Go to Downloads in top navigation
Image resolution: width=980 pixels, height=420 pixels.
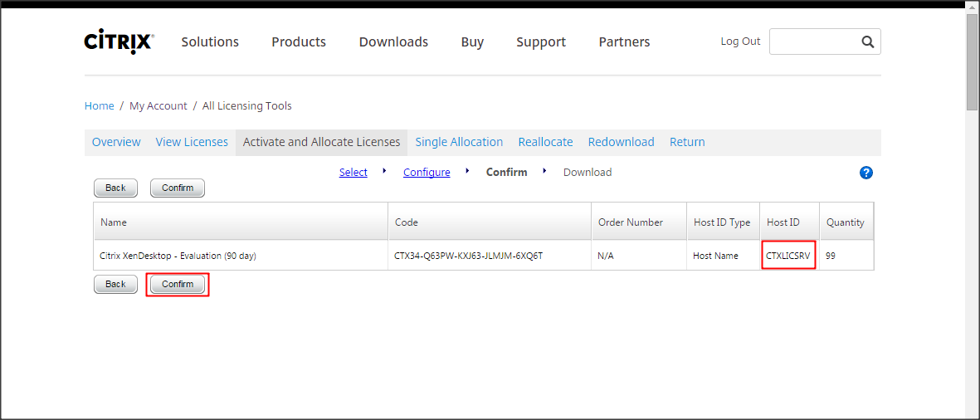tap(393, 42)
